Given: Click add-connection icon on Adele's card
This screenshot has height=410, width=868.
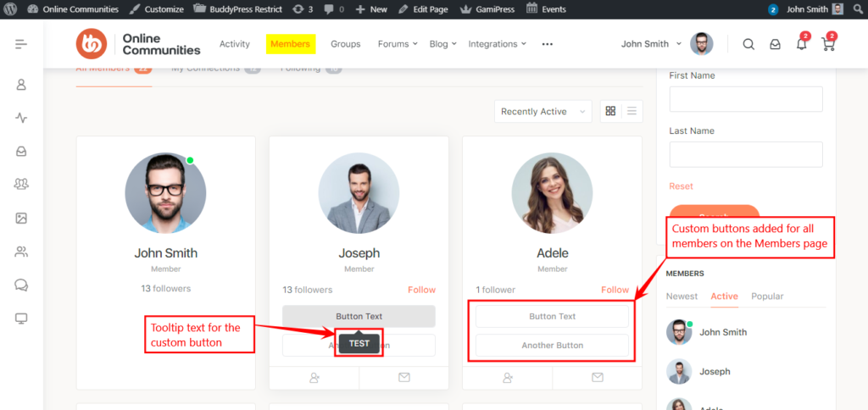Looking at the screenshot, I should (x=508, y=378).
